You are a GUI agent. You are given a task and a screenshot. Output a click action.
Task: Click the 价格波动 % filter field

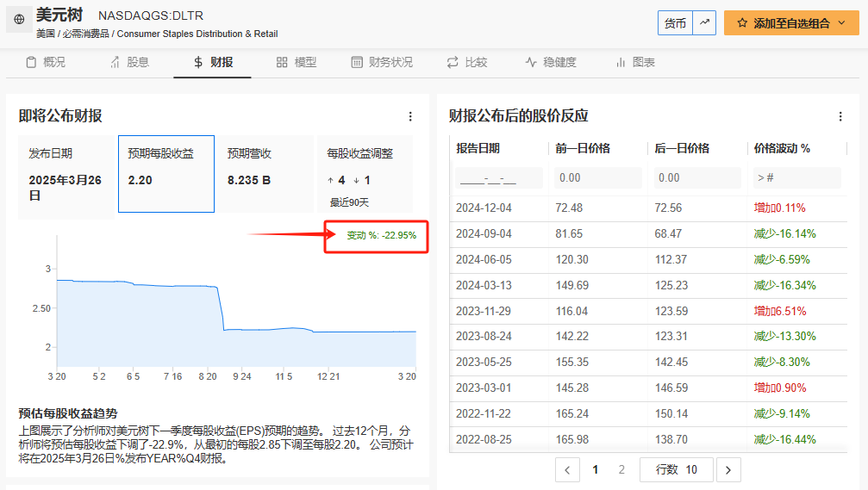[797, 178]
